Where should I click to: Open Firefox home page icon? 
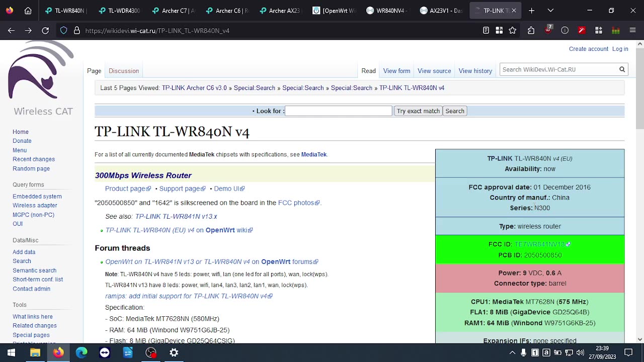(28, 11)
